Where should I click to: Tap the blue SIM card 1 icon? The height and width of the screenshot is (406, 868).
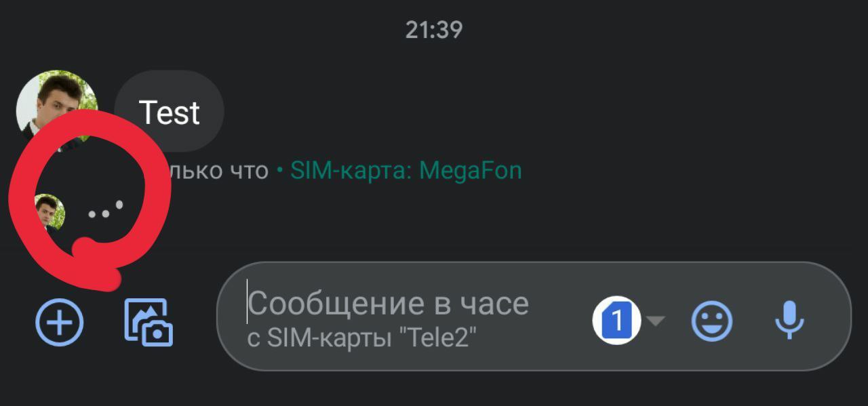pos(617,320)
